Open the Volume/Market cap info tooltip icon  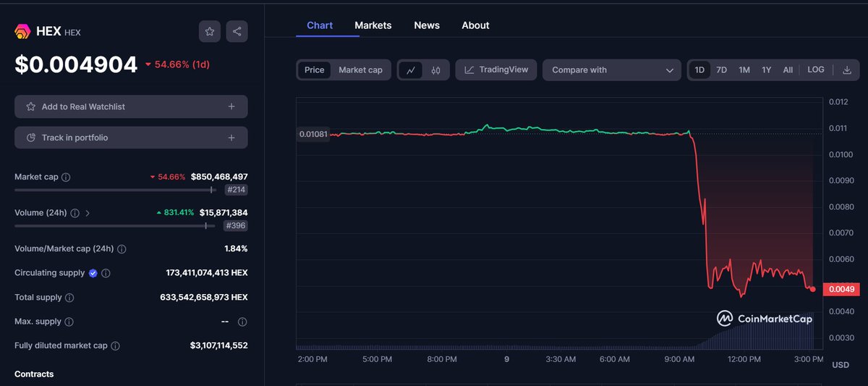tap(122, 249)
